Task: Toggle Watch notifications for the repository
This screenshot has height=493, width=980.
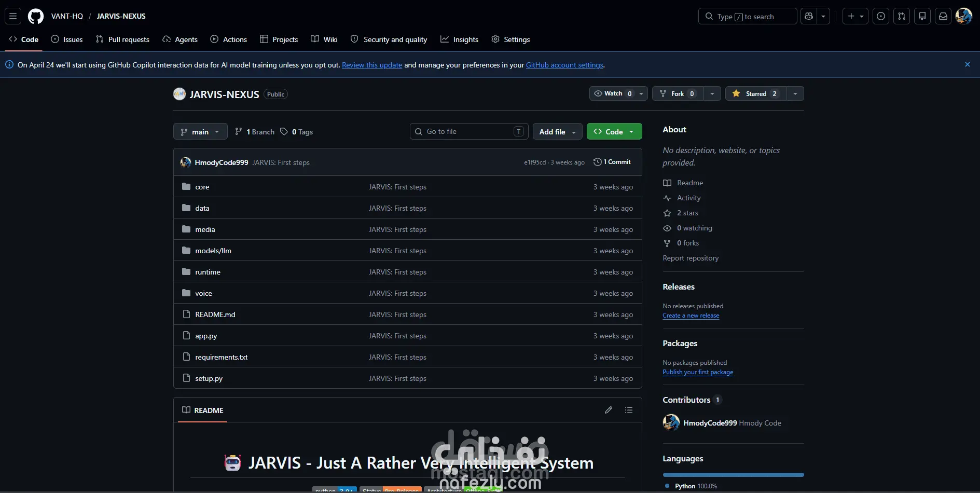Action: (x=618, y=93)
